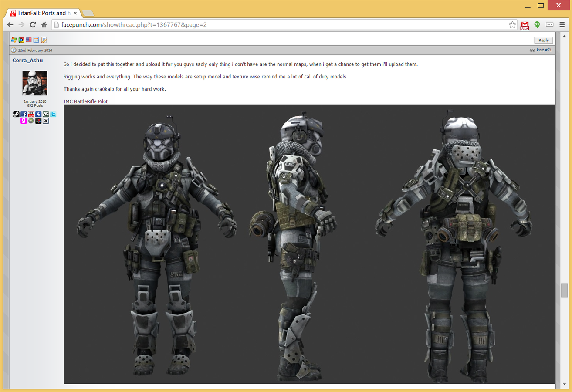Open a new browser tab
The image size is (572, 392).
(88, 13)
